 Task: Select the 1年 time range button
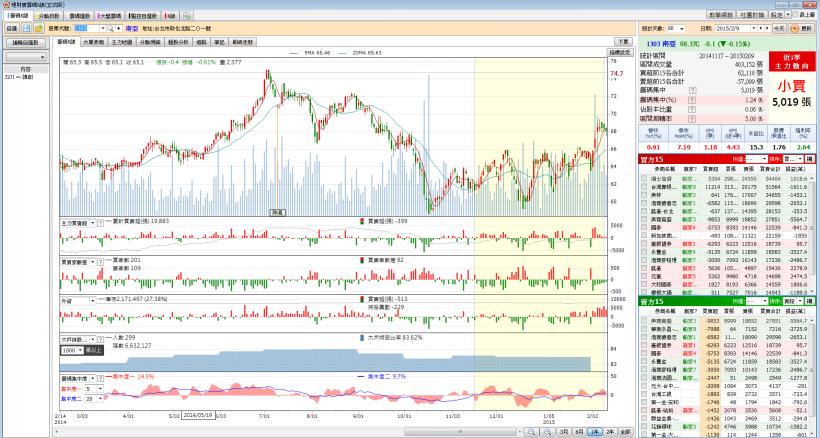tap(594, 431)
